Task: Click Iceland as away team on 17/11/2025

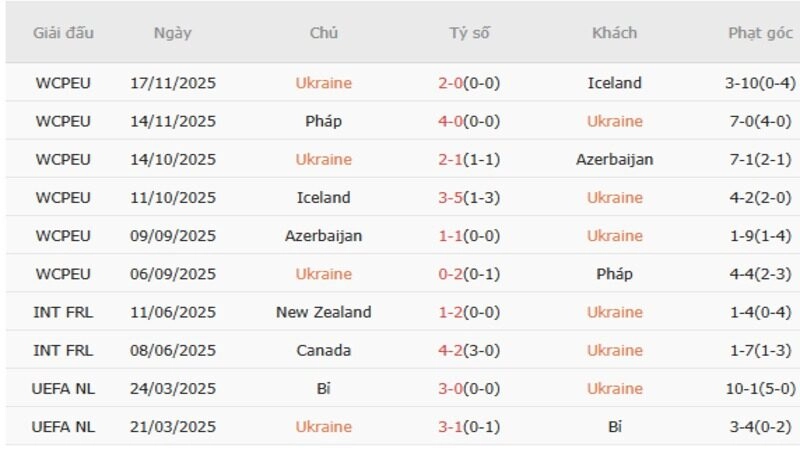Action: pyautogui.click(x=614, y=83)
